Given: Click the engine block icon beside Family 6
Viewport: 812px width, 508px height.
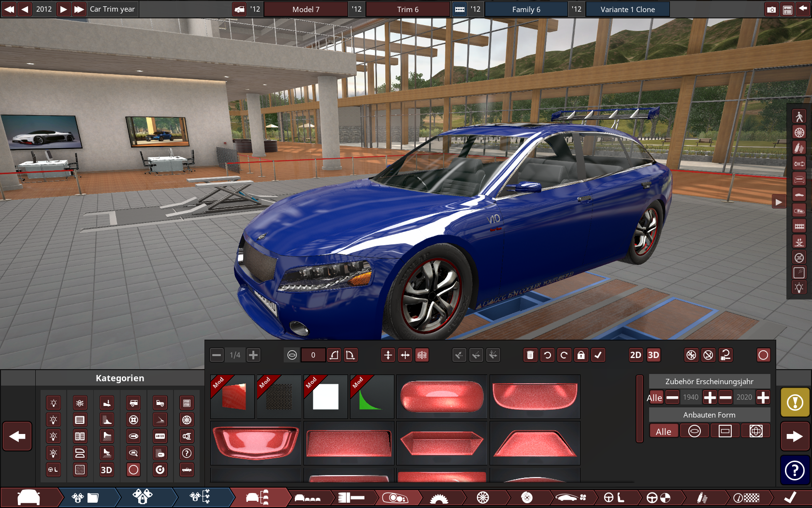Looking at the screenshot, I should coord(460,9).
